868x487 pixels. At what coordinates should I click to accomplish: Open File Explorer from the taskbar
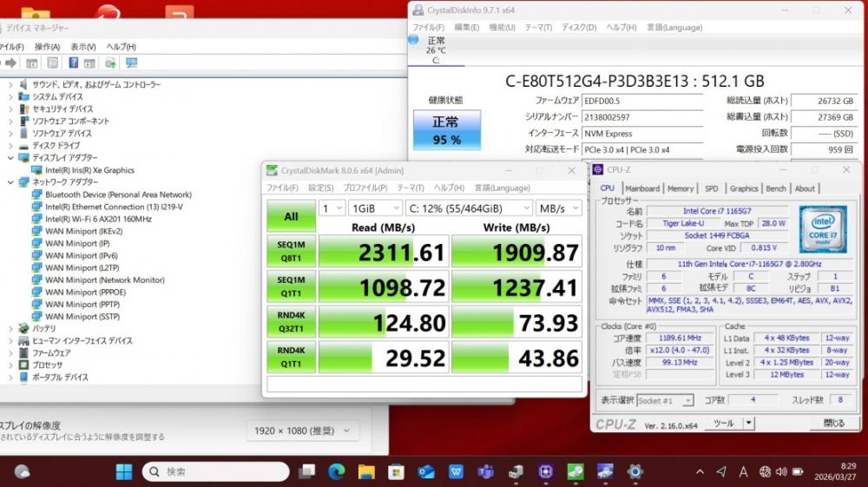(x=366, y=471)
